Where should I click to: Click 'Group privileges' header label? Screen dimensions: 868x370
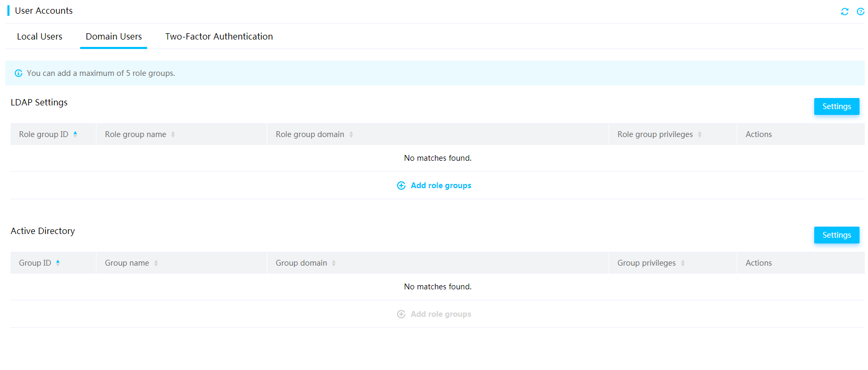pos(647,263)
